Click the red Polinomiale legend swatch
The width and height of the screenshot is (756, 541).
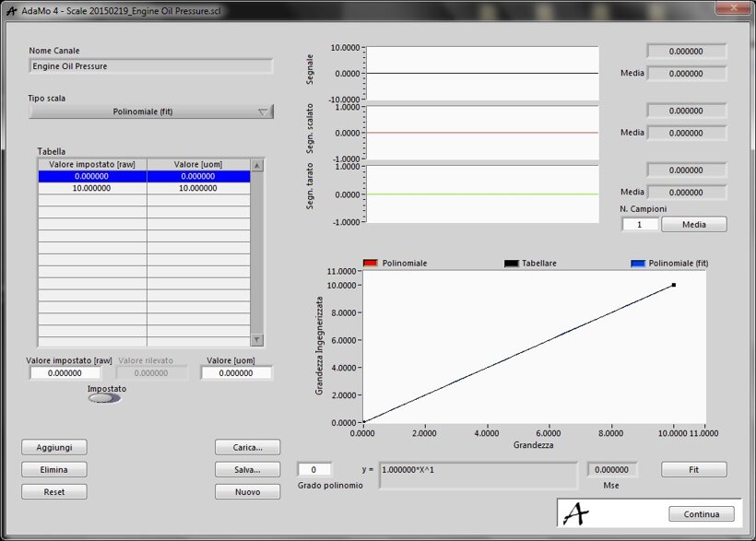371,264
